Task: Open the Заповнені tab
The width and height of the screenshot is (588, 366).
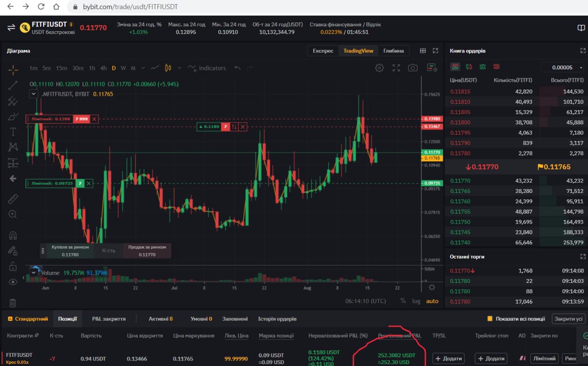Action: coord(235,318)
